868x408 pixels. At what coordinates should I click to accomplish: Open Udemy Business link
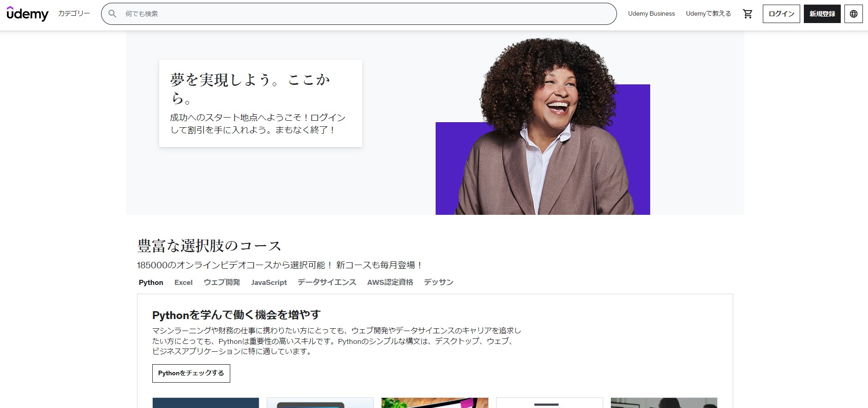651,14
